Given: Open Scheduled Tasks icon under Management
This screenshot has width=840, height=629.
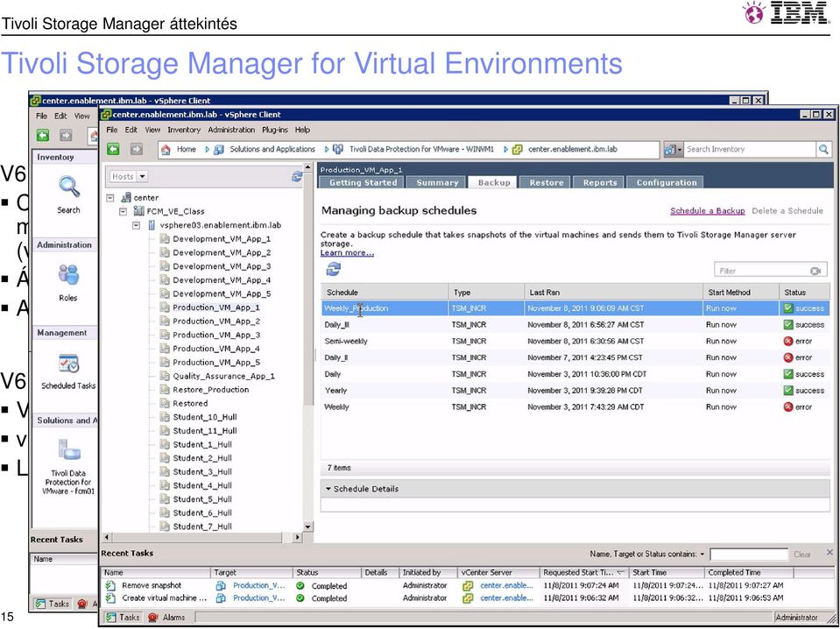Looking at the screenshot, I should tap(68, 364).
